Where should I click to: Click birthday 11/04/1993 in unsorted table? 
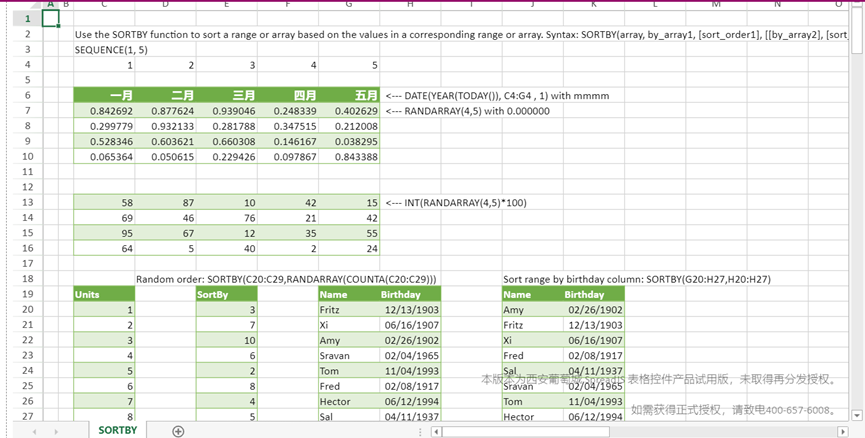click(x=410, y=371)
